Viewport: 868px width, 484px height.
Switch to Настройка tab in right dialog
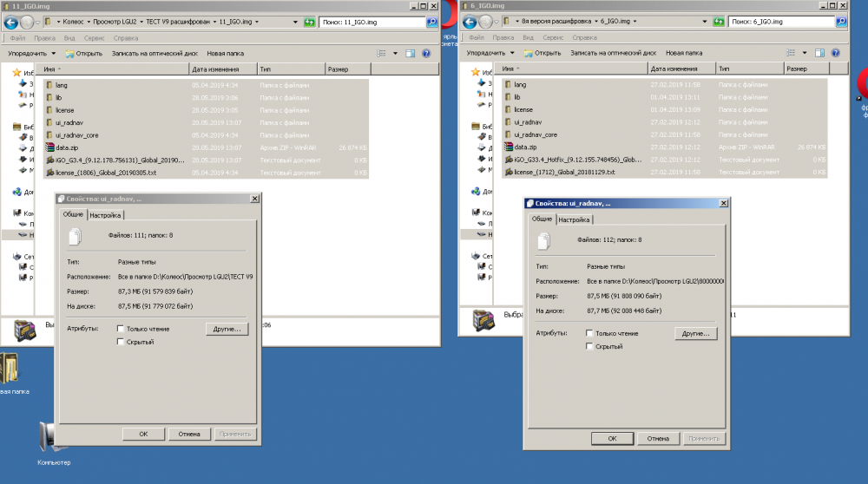coord(574,219)
